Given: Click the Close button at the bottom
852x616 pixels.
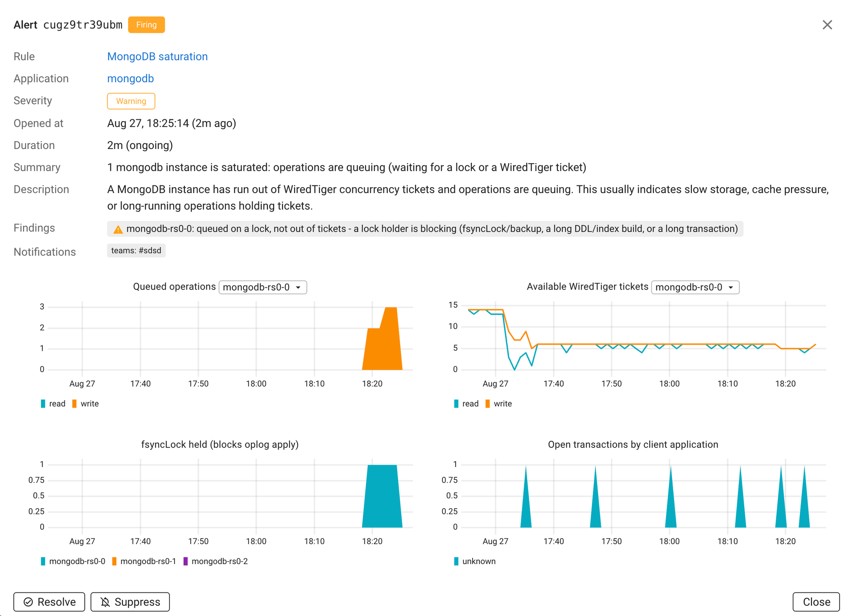Looking at the screenshot, I should tap(816, 602).
